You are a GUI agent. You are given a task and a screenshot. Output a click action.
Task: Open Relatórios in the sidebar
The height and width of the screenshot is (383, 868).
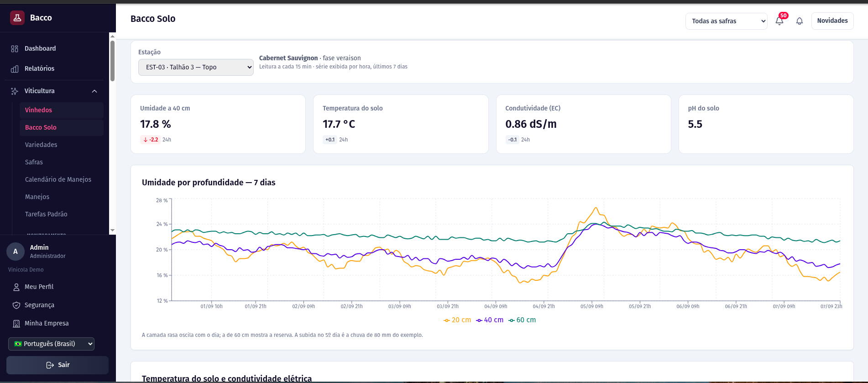[54, 69]
